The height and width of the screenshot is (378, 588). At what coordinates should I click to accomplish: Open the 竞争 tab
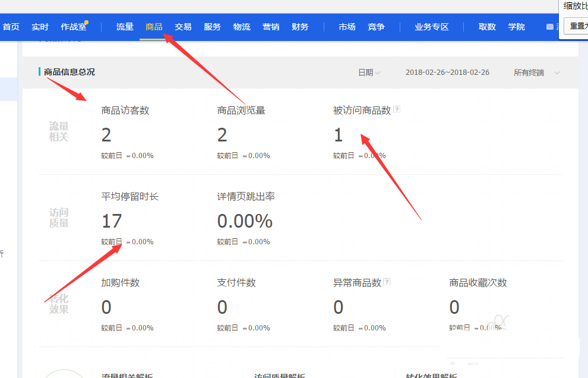pyautogui.click(x=376, y=27)
